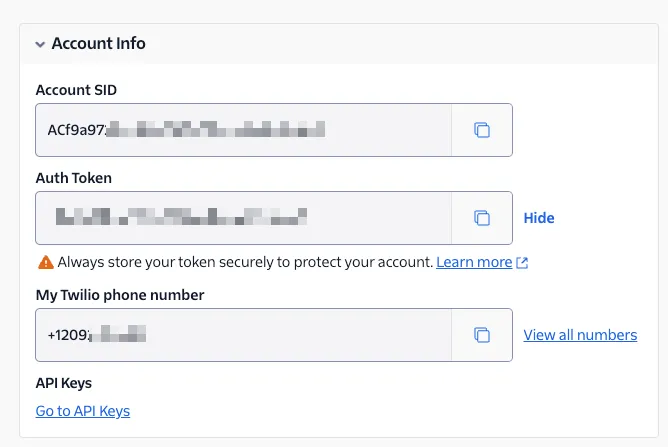
Task: Click external-link icon beside Learn more
Action: 522,262
